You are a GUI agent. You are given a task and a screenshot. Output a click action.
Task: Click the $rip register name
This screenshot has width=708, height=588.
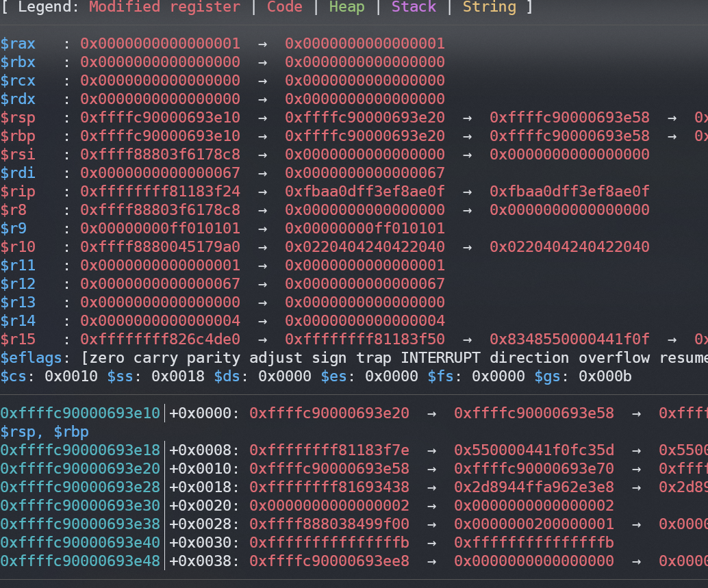click(x=18, y=192)
